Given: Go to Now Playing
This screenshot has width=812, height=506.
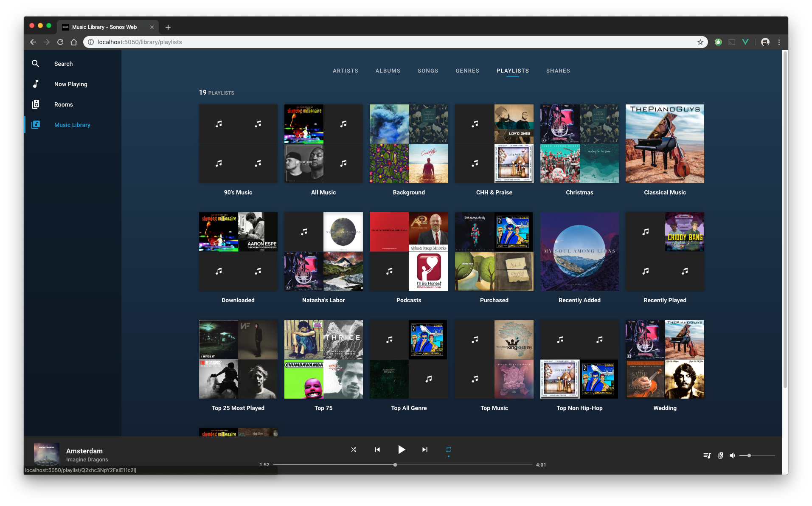Looking at the screenshot, I should point(71,84).
